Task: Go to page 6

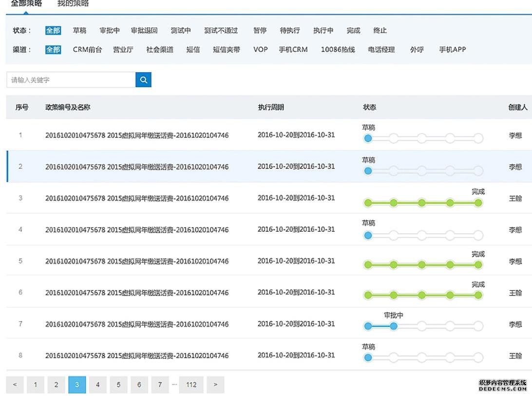Action: coord(139,384)
